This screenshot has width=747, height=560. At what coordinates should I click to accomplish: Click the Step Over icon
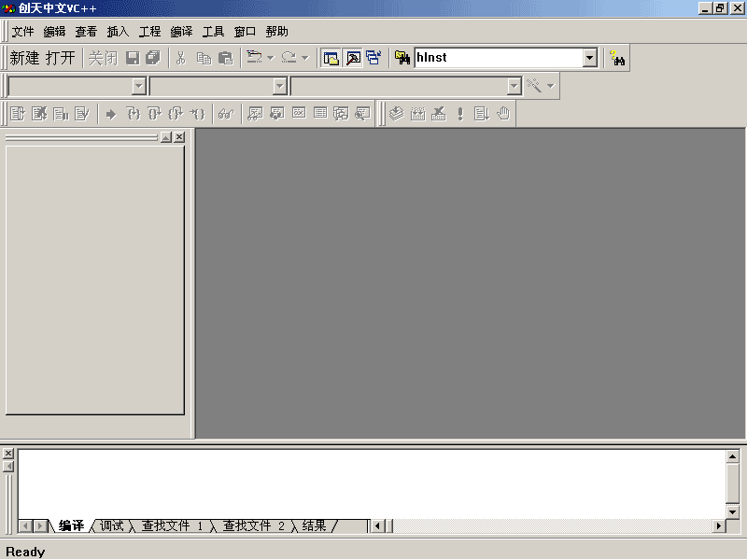pyautogui.click(x=154, y=114)
